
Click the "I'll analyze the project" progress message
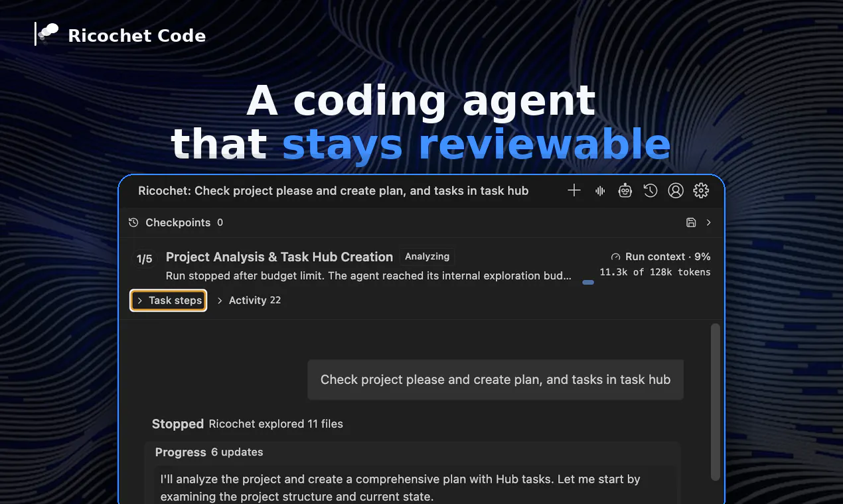(x=400, y=487)
